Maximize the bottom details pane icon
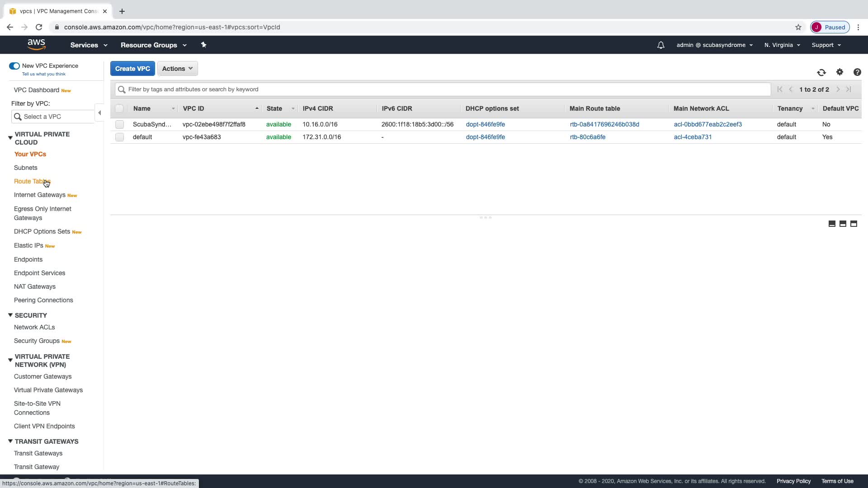This screenshot has width=868, height=488. point(854,224)
